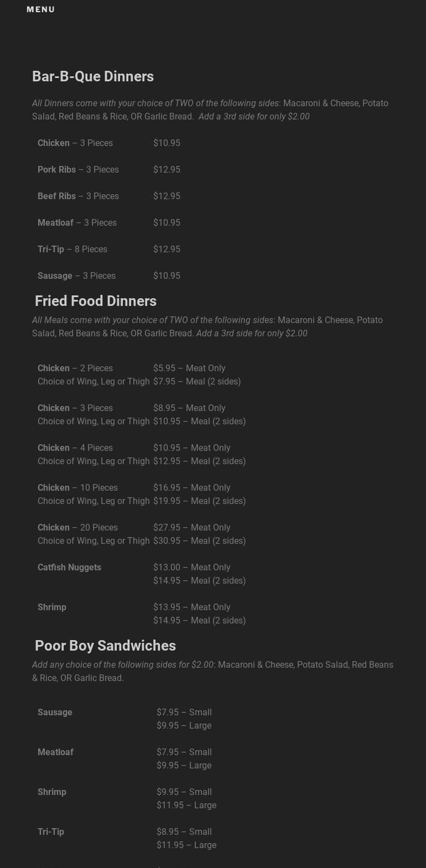
Task: Click the Bar-B-Que Dinners heading
Action: (93, 76)
